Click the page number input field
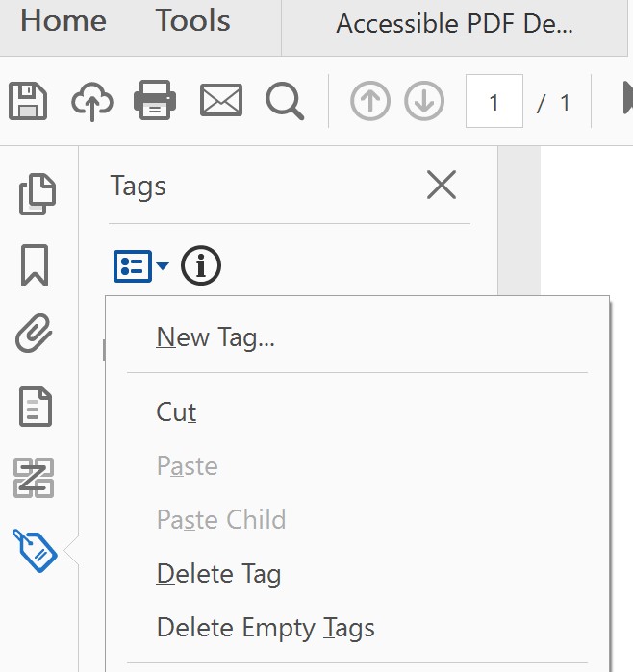Image resolution: width=633 pixels, height=672 pixels. (494, 102)
